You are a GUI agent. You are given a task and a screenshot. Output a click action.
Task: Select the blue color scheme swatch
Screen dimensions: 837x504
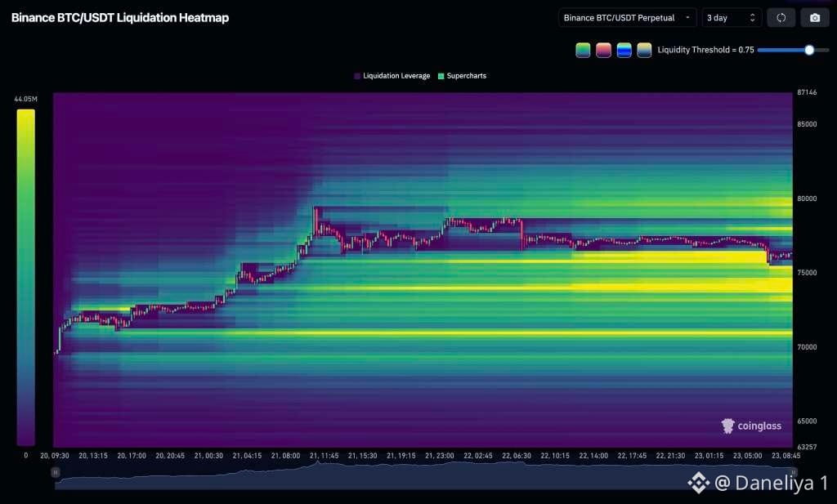624,50
